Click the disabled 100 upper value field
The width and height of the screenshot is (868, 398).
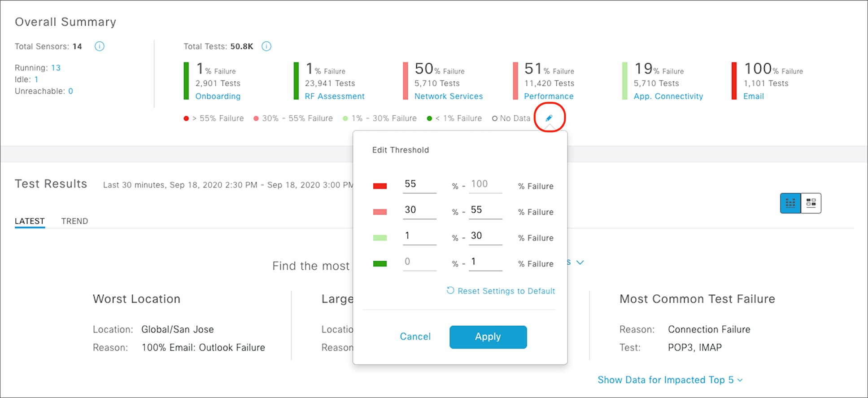485,184
